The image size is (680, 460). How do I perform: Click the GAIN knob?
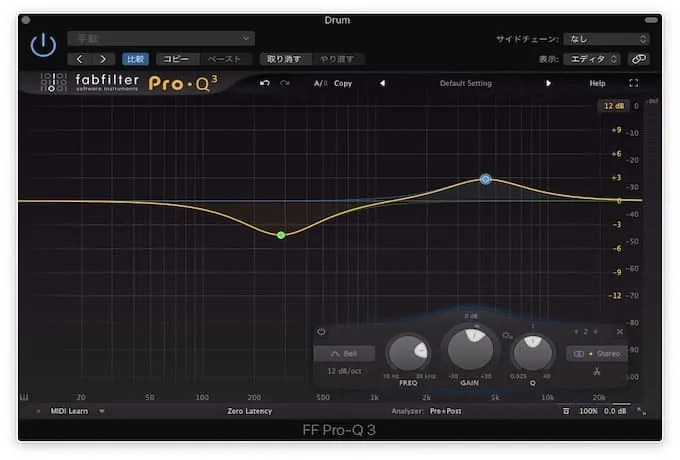tap(470, 349)
